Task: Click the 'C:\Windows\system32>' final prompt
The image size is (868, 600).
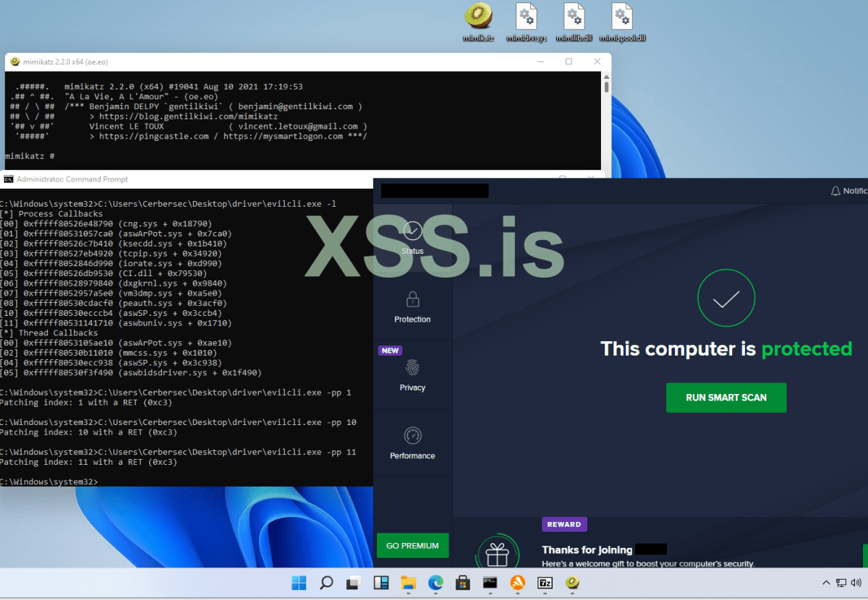Action: (x=48, y=481)
